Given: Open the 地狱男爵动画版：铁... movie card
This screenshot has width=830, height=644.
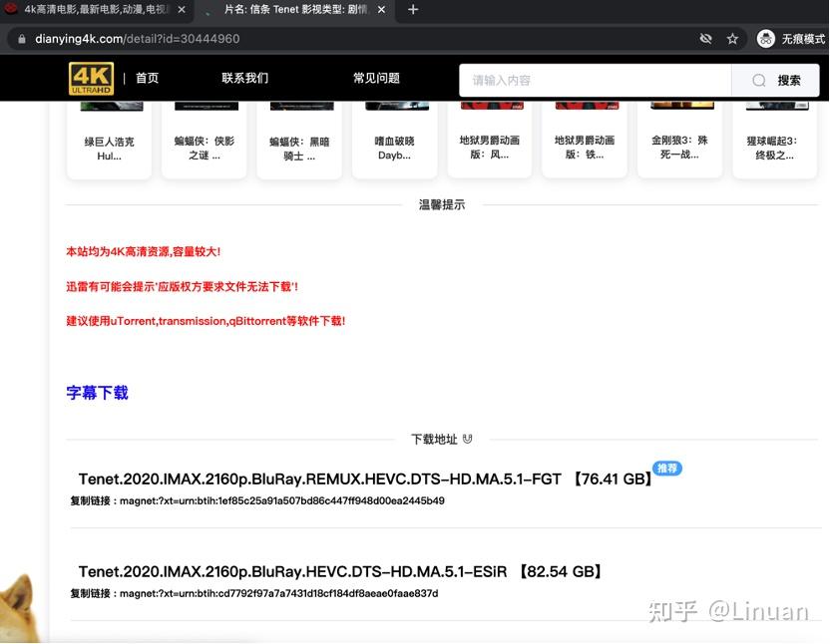Looking at the screenshot, I should 585,141.
